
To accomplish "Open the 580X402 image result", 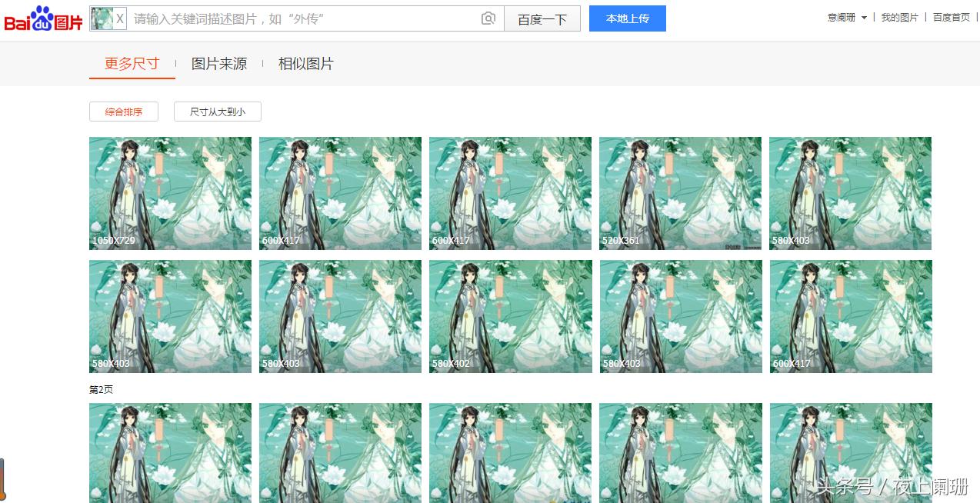I will tap(510, 316).
